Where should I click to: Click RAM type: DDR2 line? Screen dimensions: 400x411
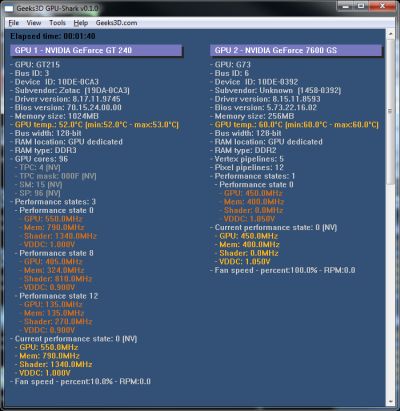click(243, 150)
